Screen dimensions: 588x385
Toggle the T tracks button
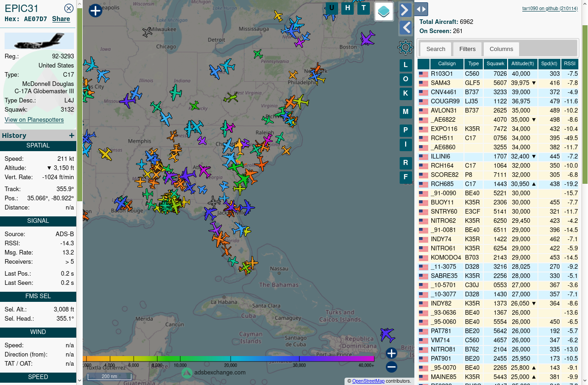point(364,8)
